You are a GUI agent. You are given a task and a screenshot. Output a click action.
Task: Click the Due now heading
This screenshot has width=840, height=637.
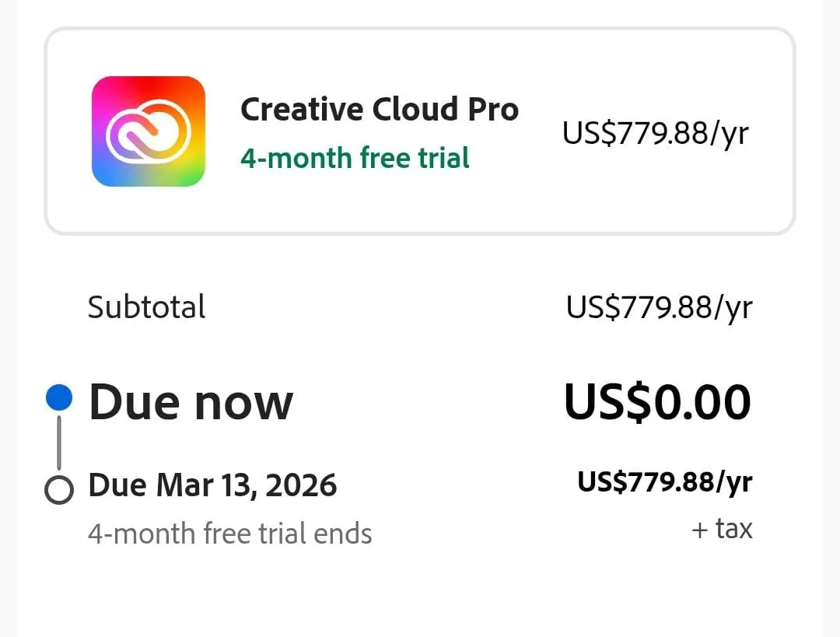point(191,402)
